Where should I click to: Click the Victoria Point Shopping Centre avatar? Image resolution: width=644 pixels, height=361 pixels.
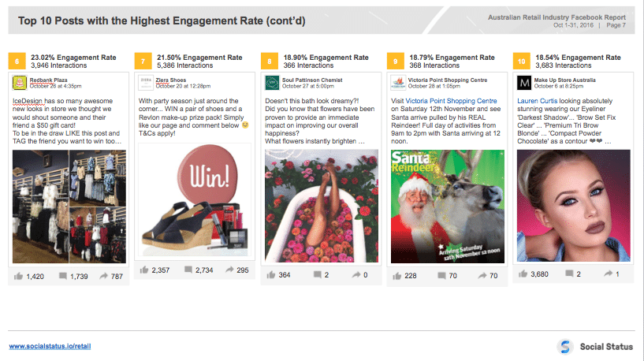point(398,83)
